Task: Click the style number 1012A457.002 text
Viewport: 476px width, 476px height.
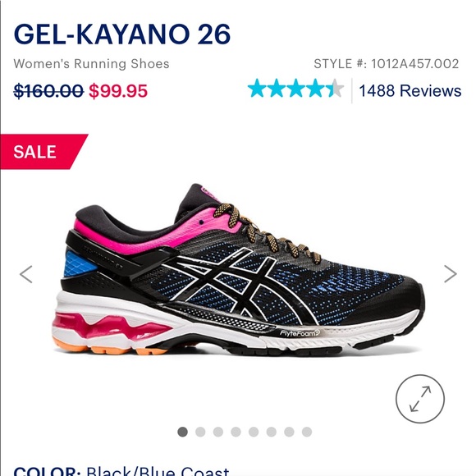Action: click(x=415, y=64)
